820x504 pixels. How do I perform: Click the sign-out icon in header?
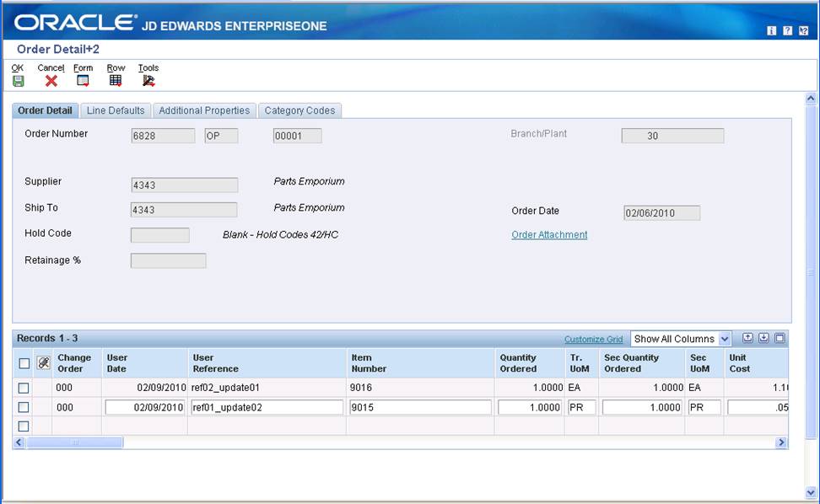pos(804,31)
